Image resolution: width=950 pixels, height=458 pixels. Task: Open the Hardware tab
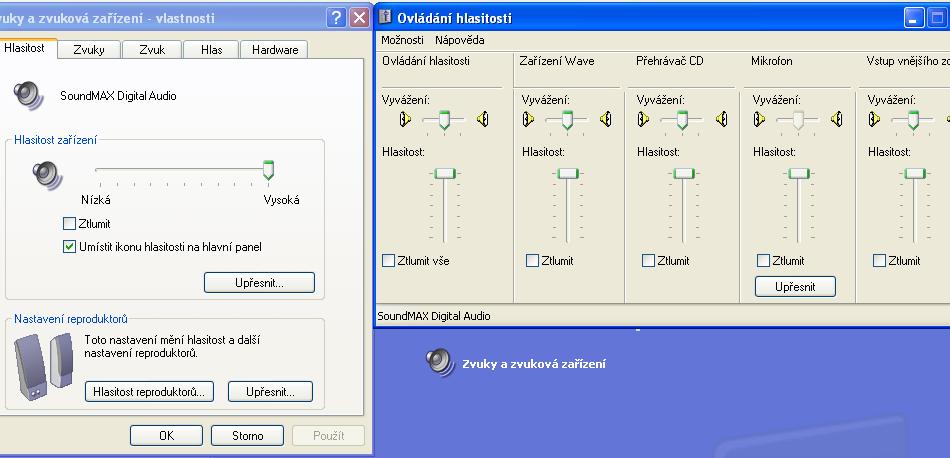click(x=274, y=50)
